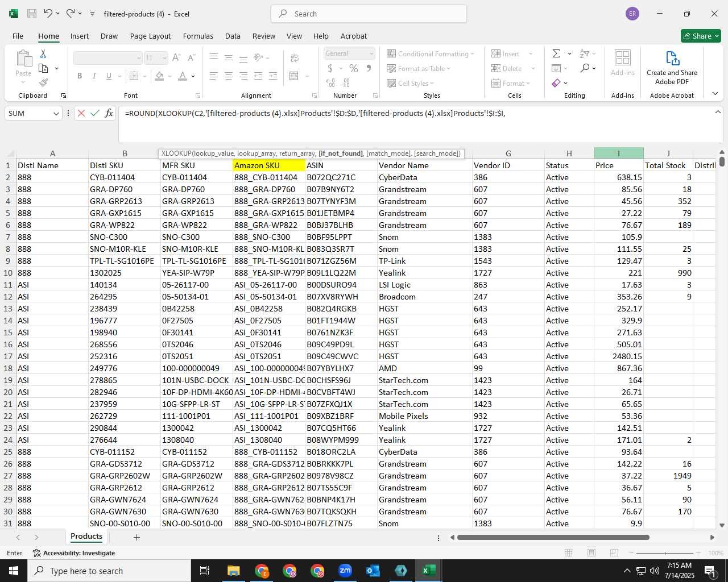Add a new sheet with plus icon

[x=136, y=537]
